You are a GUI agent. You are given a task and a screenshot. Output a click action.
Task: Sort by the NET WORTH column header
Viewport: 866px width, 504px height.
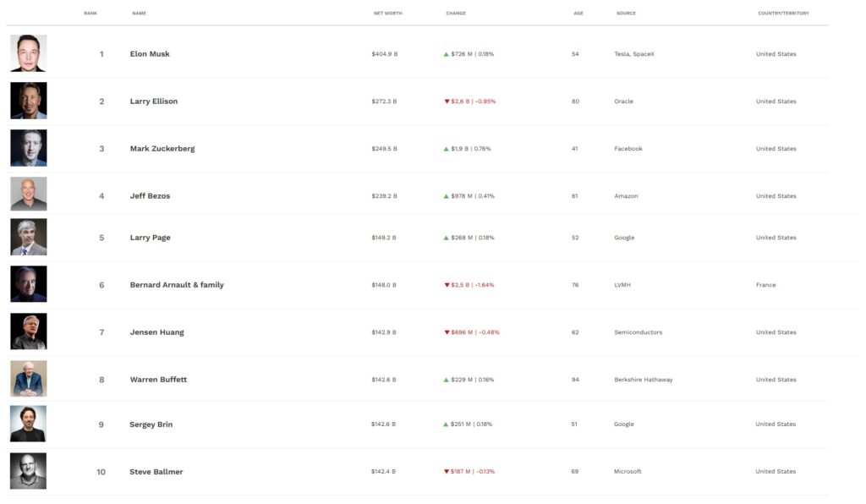pyautogui.click(x=387, y=14)
